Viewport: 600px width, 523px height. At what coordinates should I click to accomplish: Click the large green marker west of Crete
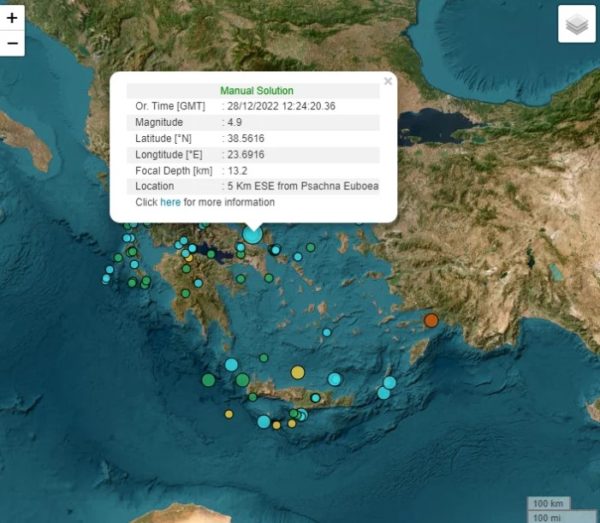(208, 380)
